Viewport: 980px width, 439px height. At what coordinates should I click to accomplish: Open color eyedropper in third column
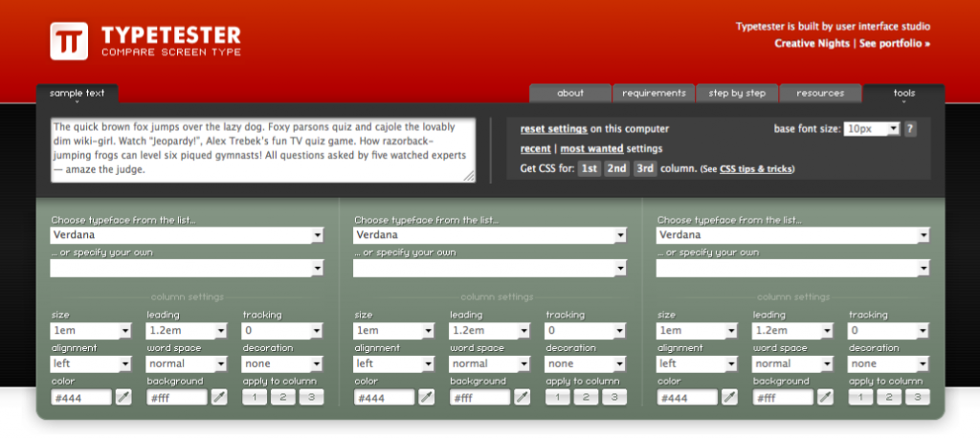click(x=730, y=397)
